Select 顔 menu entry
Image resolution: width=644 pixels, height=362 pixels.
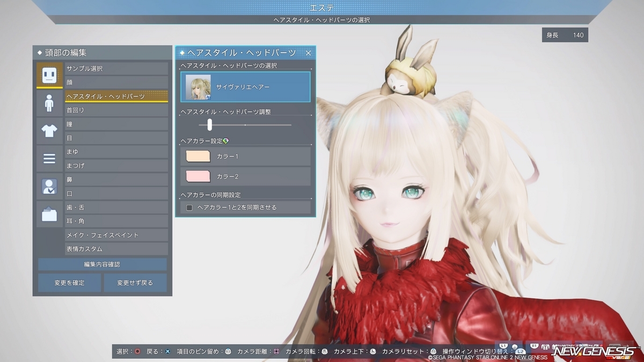pos(116,83)
